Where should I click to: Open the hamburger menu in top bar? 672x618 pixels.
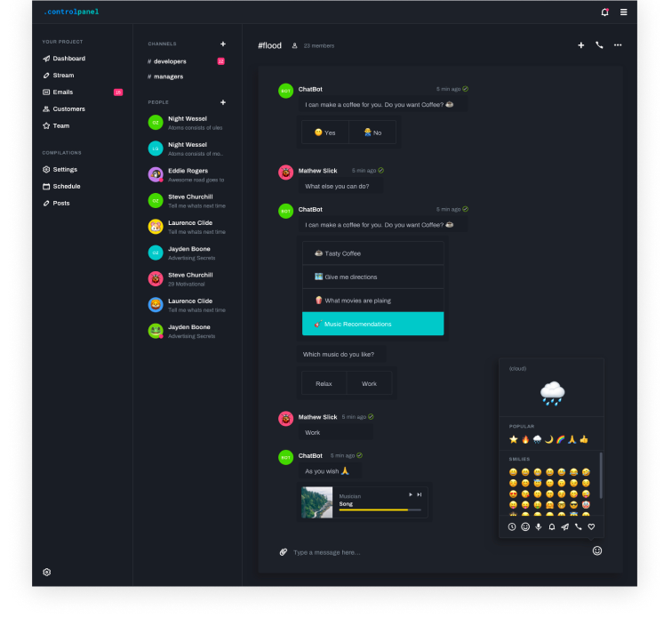pos(624,12)
